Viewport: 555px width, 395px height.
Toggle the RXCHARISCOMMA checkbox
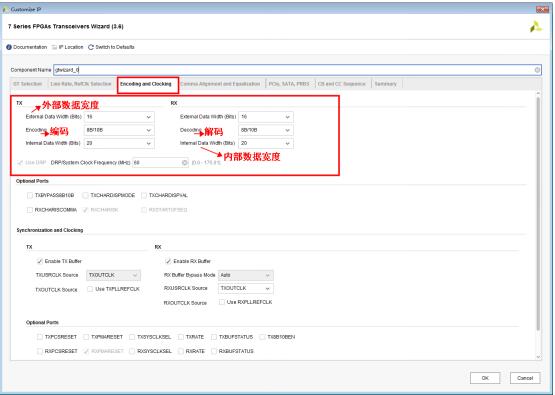coord(30,210)
